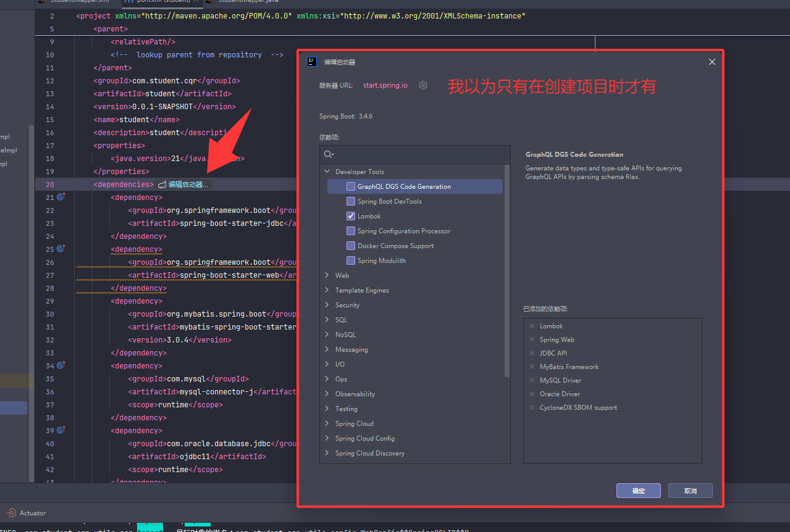790x532 pixels.
Task: Remove MySQL Driver from added dependencies
Action: 532,380
